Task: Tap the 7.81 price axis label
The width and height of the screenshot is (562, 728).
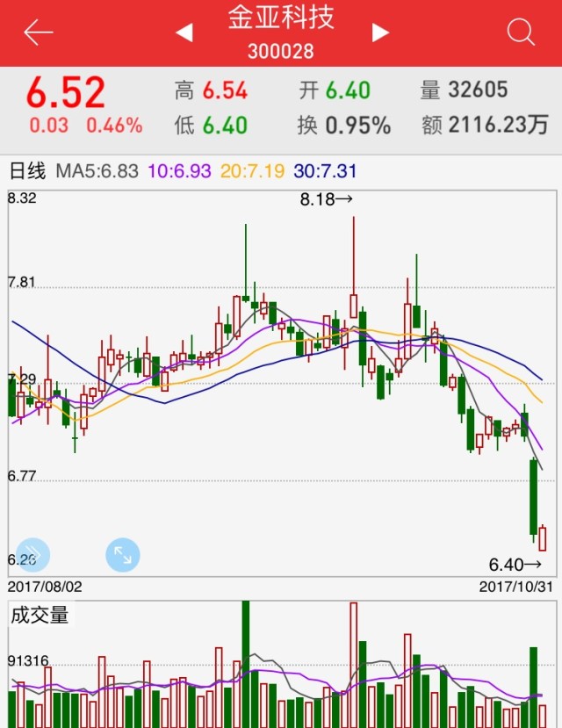Action: click(x=21, y=282)
